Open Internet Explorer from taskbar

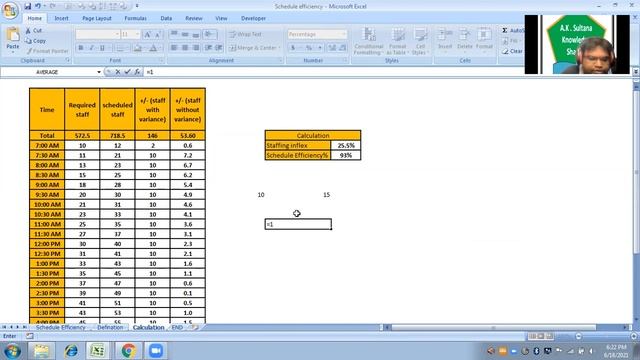[x=71, y=351]
